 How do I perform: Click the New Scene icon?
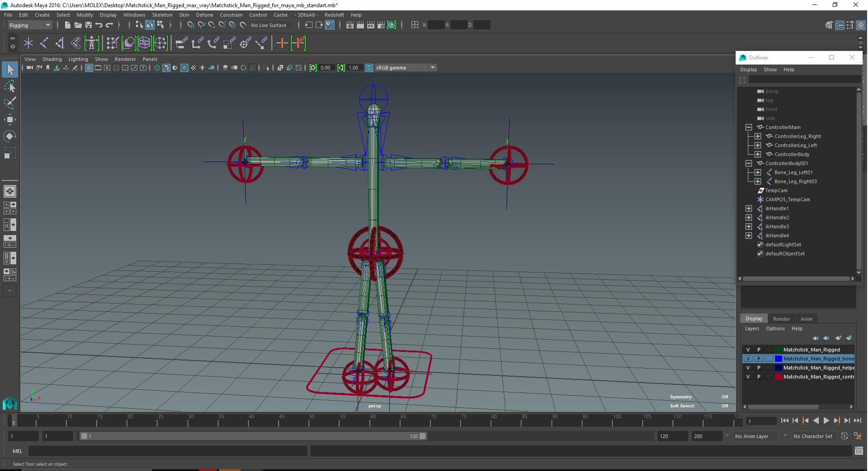coord(68,25)
